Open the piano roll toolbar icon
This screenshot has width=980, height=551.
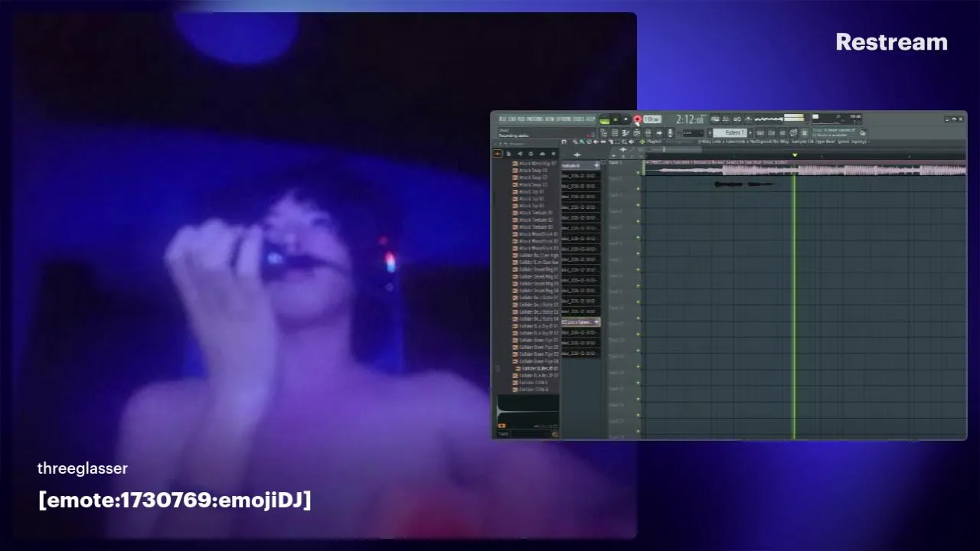click(x=626, y=133)
